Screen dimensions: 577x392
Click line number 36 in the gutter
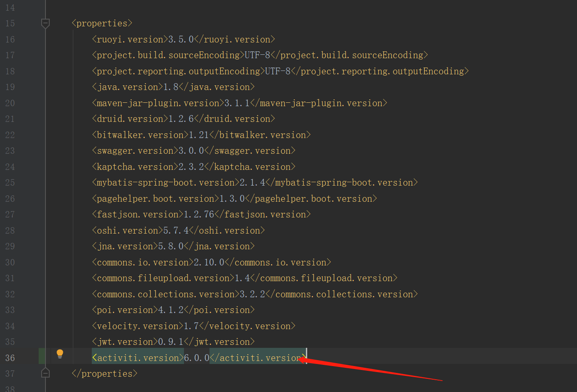(x=10, y=357)
